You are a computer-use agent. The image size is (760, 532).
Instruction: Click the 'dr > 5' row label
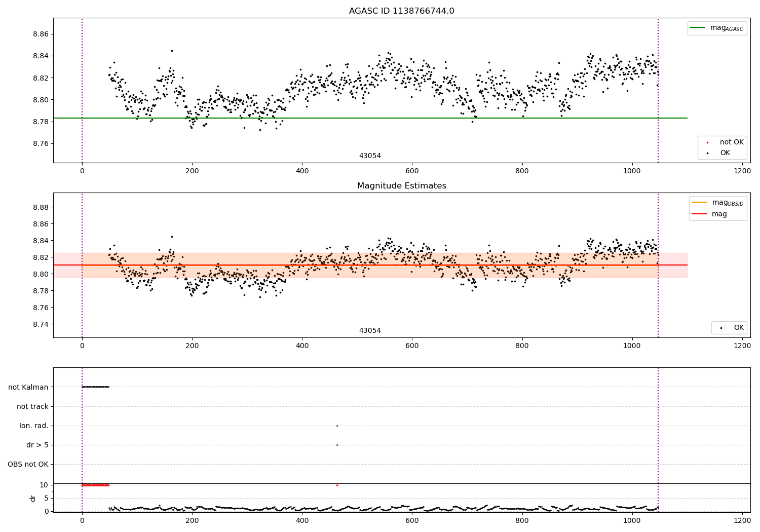(37, 445)
